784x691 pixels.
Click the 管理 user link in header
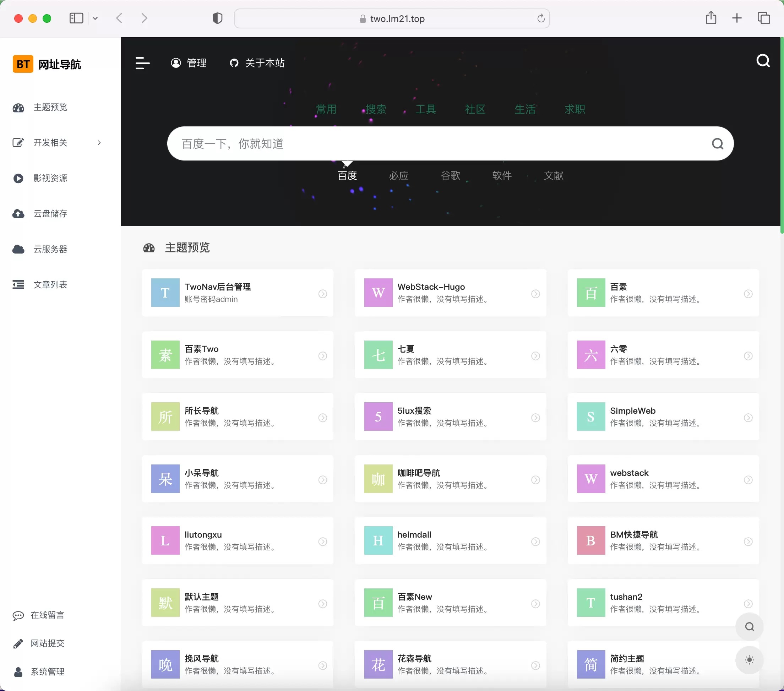click(188, 63)
